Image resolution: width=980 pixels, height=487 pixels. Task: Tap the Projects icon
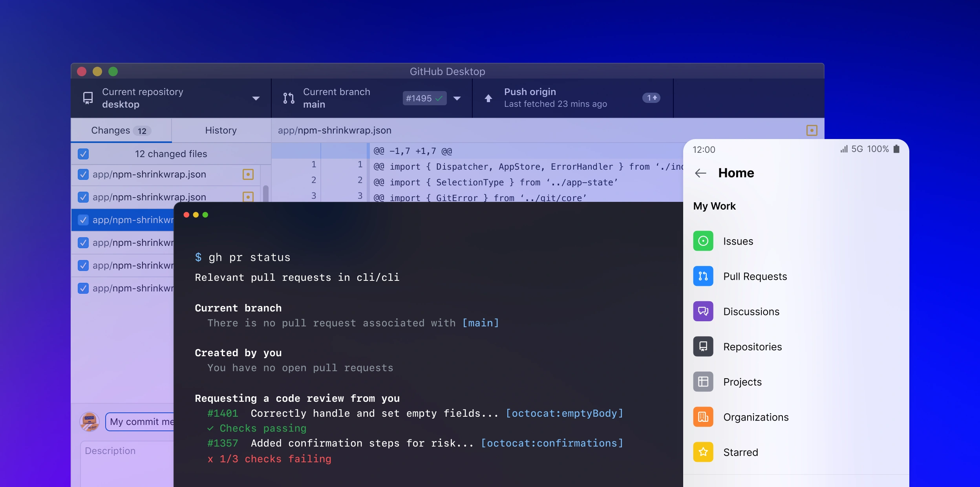[x=703, y=381]
